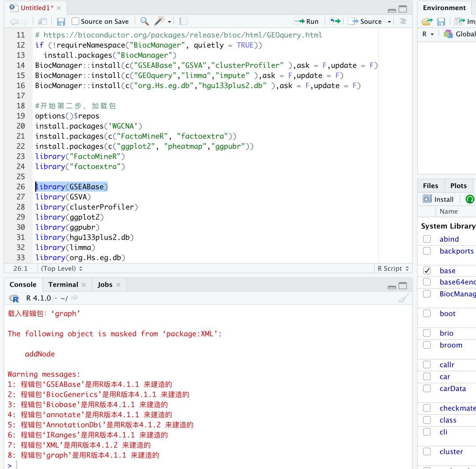
Task: Switch to the Jobs tab
Action: click(x=105, y=284)
